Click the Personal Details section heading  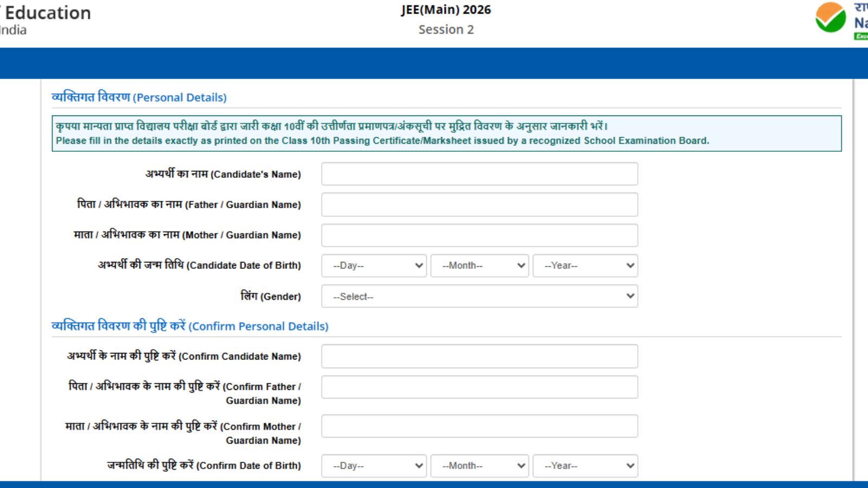139,98
